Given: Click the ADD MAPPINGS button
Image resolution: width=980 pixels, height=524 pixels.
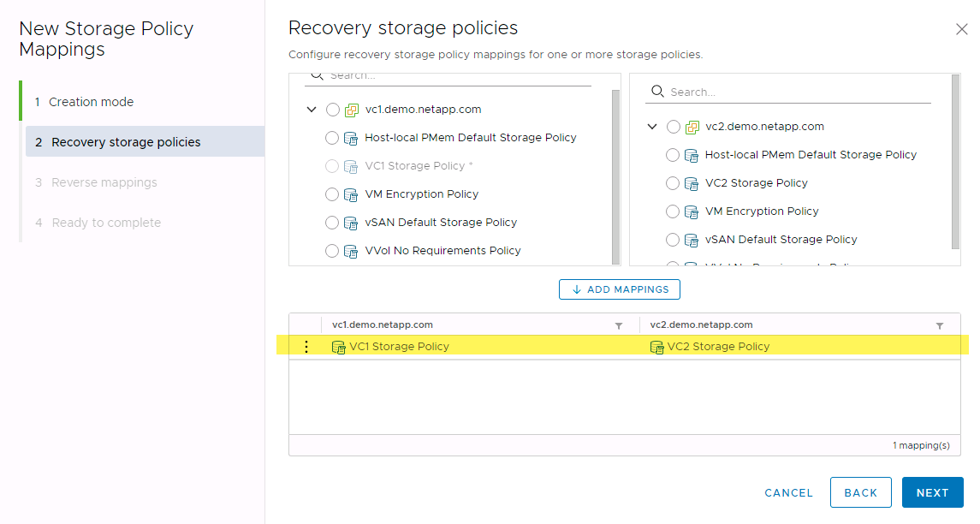Looking at the screenshot, I should 620,289.
